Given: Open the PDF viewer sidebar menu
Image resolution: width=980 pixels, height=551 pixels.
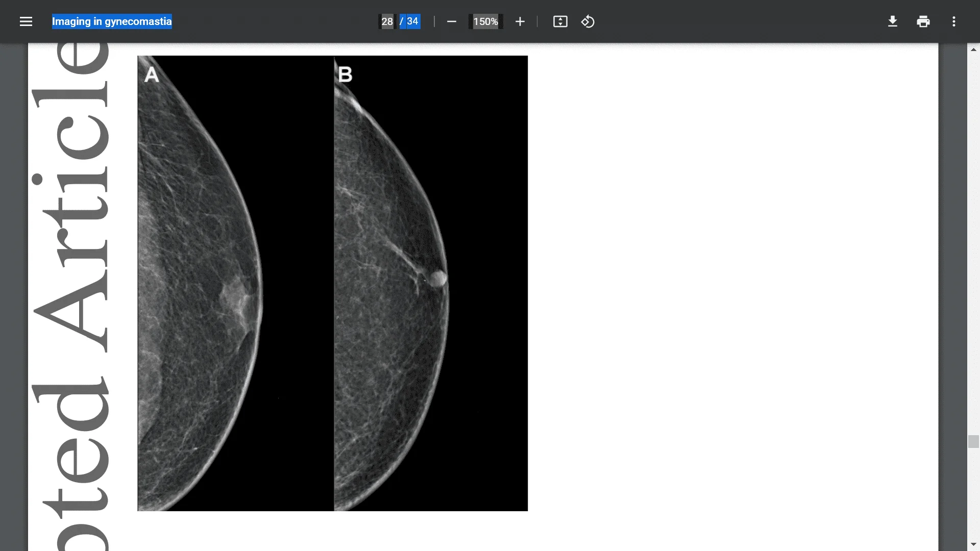Looking at the screenshot, I should (26, 21).
